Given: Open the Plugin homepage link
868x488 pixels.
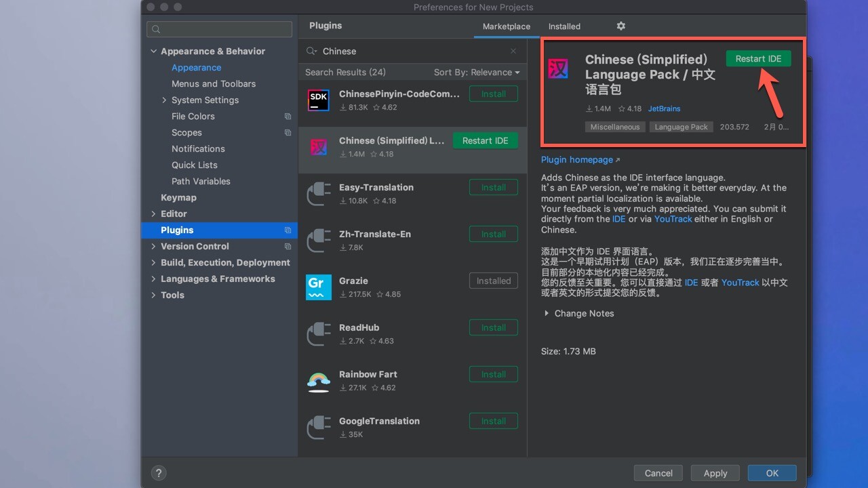Looking at the screenshot, I should pos(580,160).
